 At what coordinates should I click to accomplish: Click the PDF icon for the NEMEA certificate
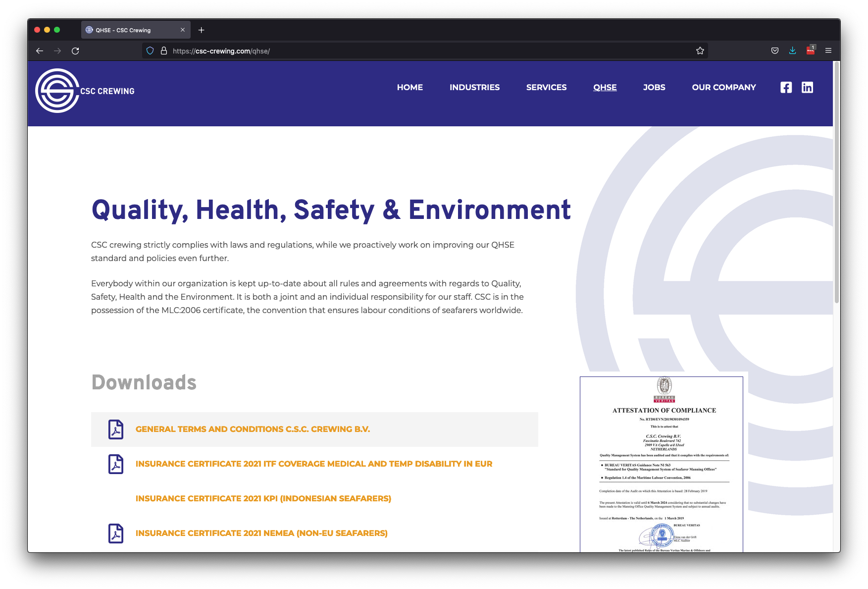coord(115,534)
